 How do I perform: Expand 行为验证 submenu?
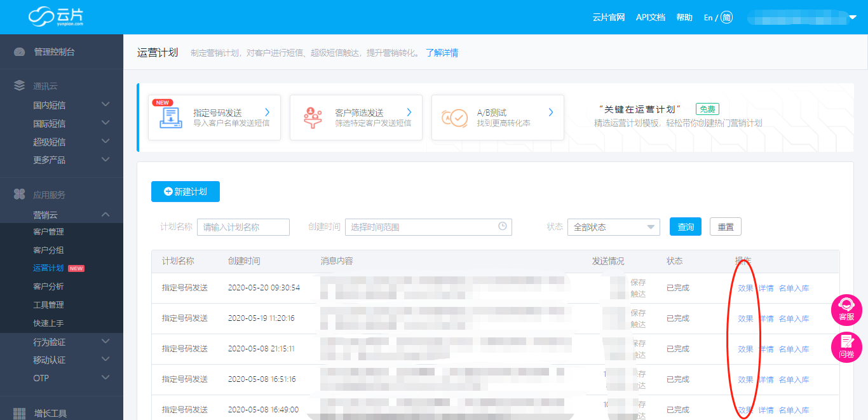(105, 342)
